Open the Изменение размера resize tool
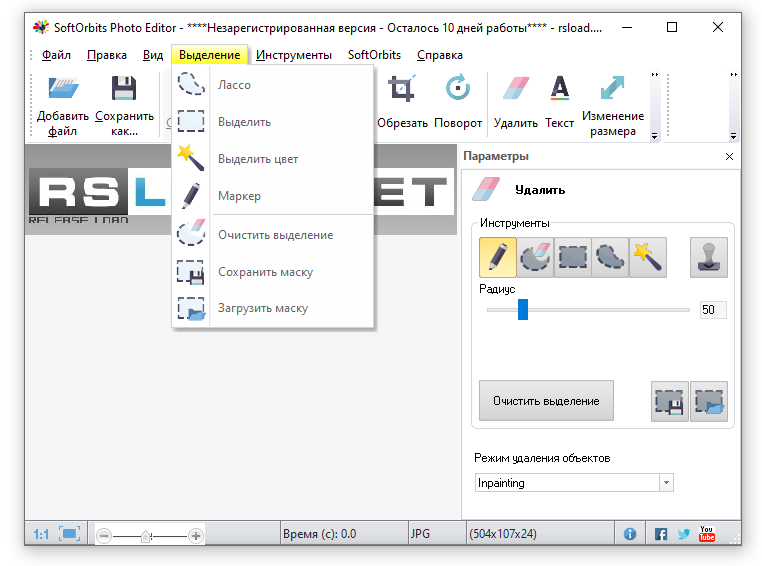The height and width of the screenshot is (566, 762). tap(613, 106)
